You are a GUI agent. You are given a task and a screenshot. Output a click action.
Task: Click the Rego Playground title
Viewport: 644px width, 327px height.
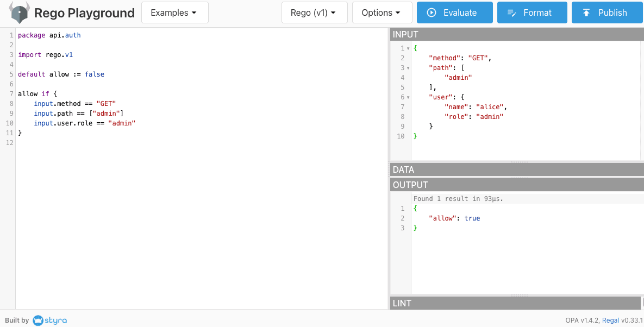click(x=84, y=12)
